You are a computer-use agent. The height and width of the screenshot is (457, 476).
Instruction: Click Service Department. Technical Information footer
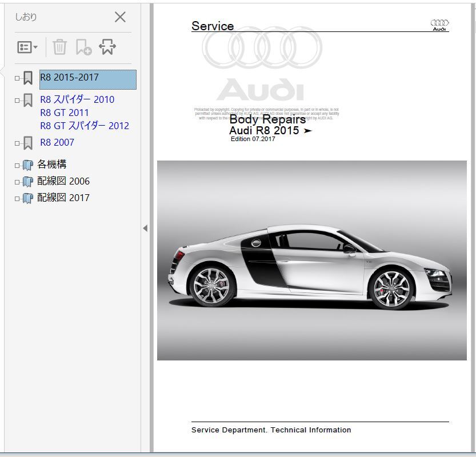pos(271,430)
